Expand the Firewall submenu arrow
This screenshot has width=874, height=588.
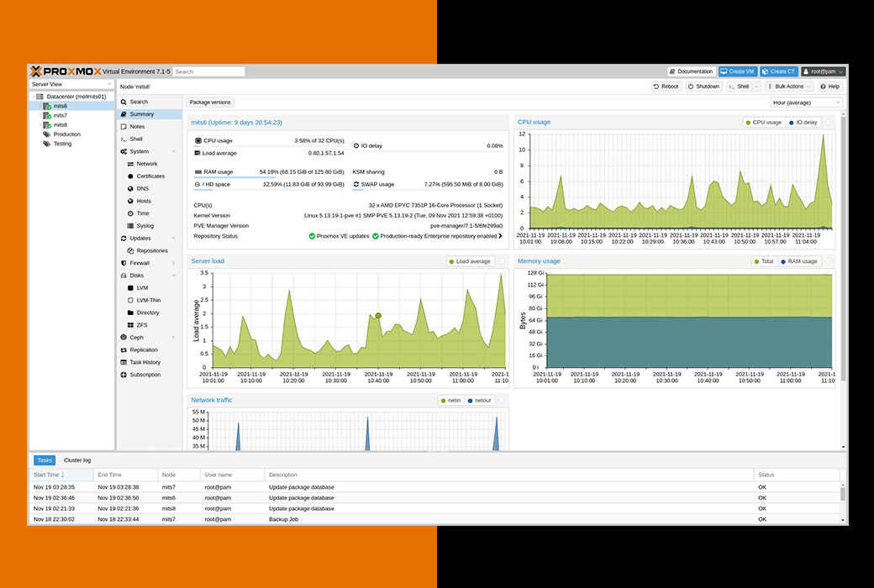click(174, 263)
